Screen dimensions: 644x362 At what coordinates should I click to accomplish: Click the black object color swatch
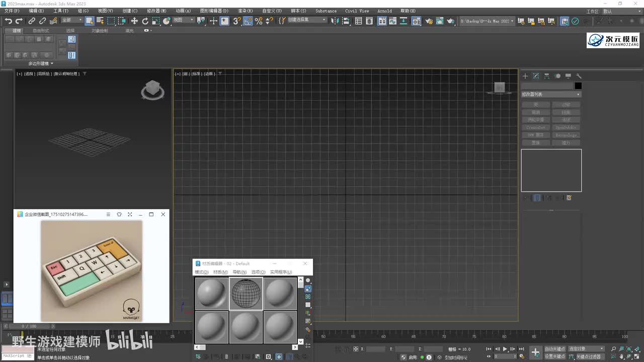[578, 86]
